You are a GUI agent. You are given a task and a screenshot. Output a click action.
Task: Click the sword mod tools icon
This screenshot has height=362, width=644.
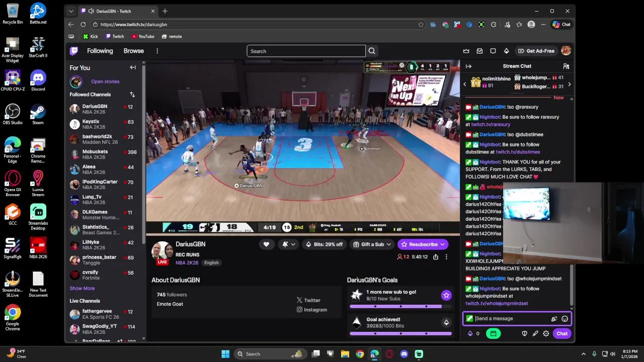535,333
